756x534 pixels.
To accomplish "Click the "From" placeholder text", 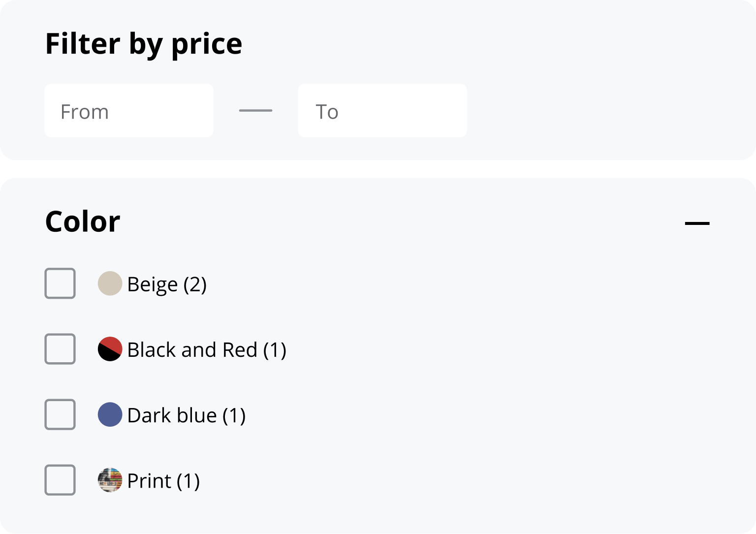I will coord(85,112).
